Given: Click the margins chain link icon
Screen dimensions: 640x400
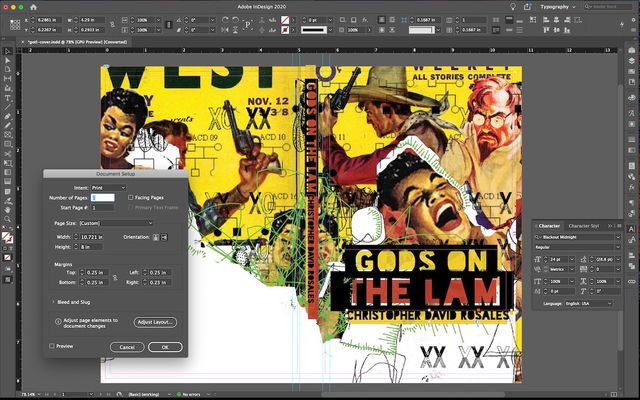Looking at the screenshot, I should tap(115, 277).
